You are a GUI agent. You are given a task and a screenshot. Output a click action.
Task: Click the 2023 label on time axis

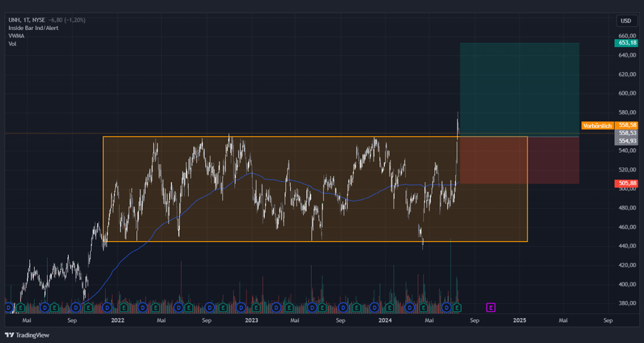coord(251,320)
